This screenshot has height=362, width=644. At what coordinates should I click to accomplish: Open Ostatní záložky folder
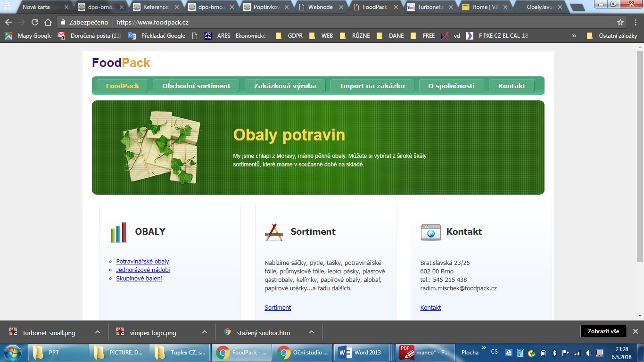point(611,35)
